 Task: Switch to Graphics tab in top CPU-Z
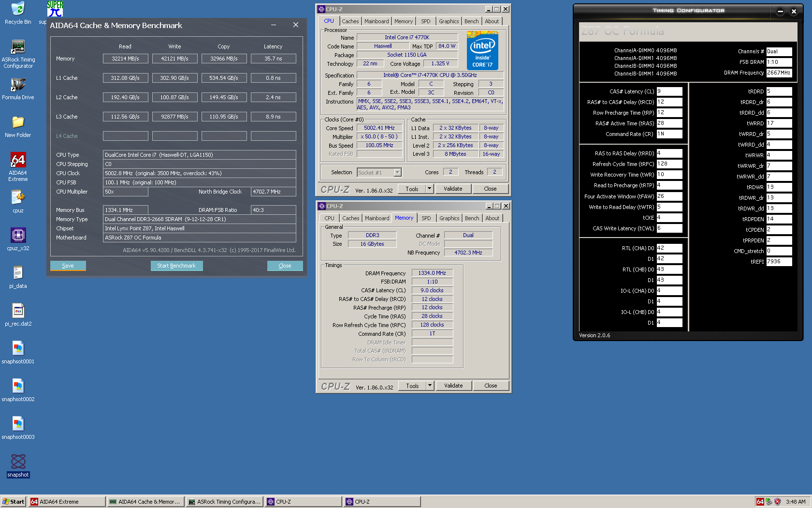point(449,21)
